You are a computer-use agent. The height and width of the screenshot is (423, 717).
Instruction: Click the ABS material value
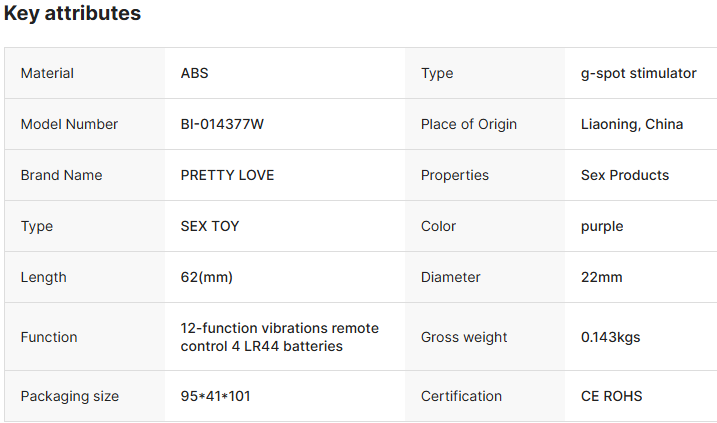point(194,73)
